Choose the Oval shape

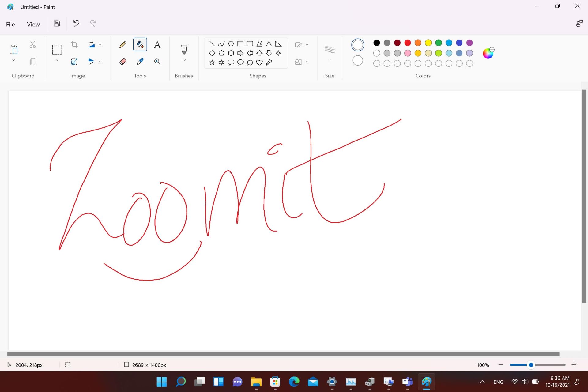click(231, 44)
